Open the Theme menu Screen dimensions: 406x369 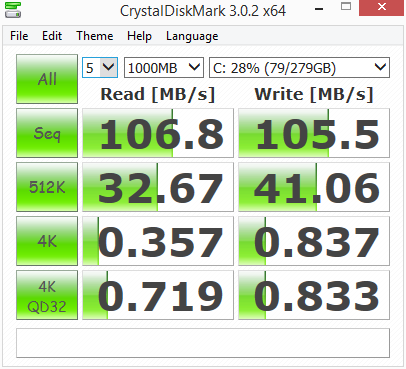[95, 36]
